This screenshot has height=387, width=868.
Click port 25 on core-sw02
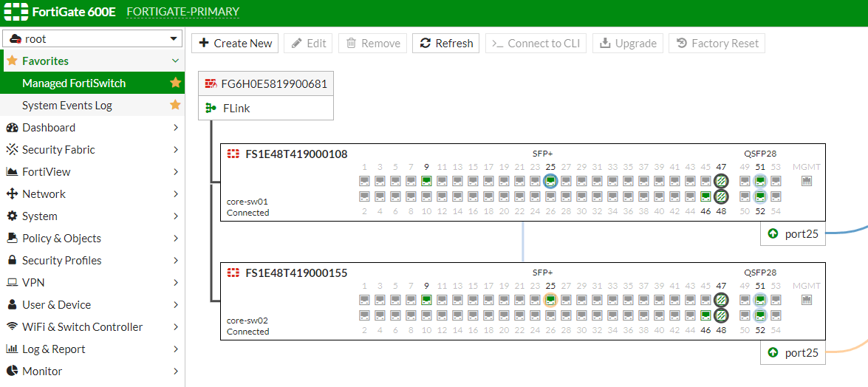coord(550,300)
